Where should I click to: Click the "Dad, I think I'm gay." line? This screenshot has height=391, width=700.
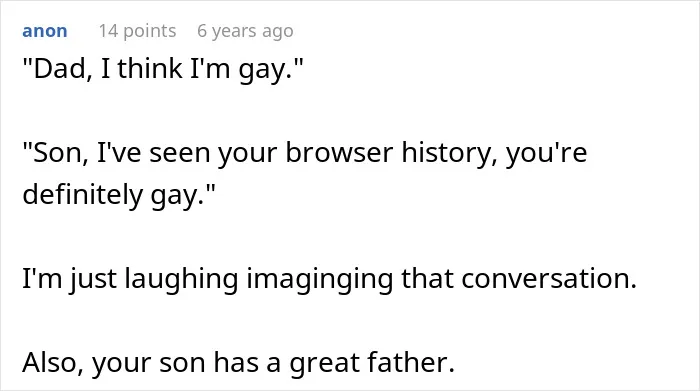coord(162,69)
